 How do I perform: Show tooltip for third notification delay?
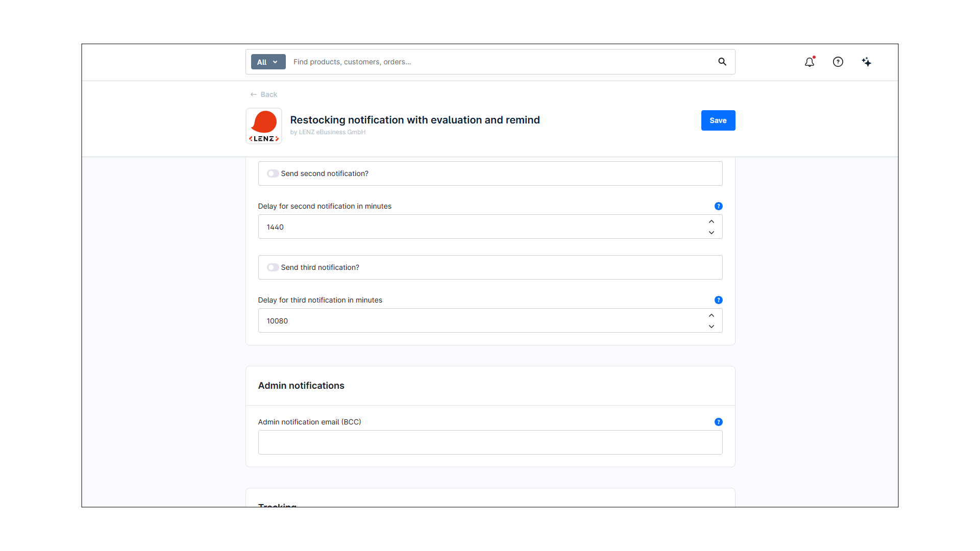coord(718,300)
